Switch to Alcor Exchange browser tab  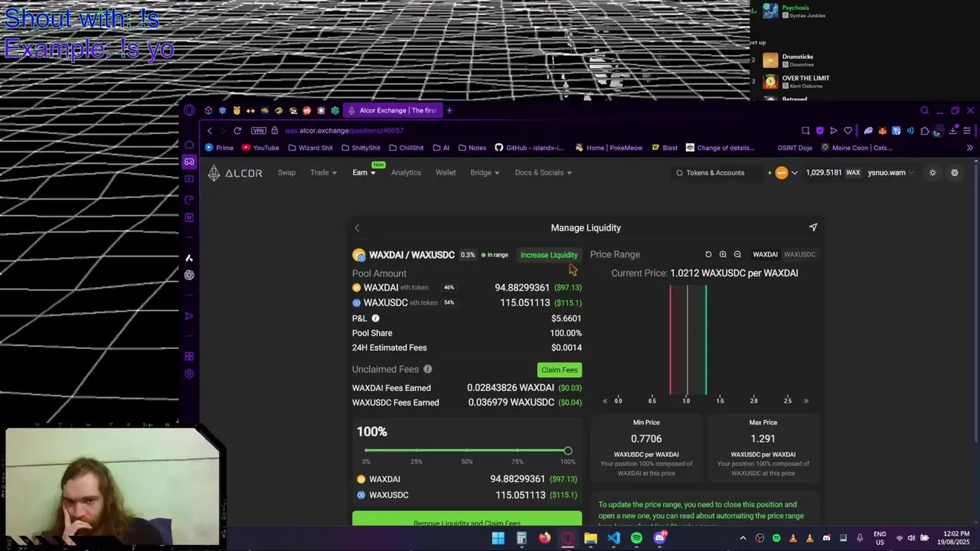pos(392,110)
